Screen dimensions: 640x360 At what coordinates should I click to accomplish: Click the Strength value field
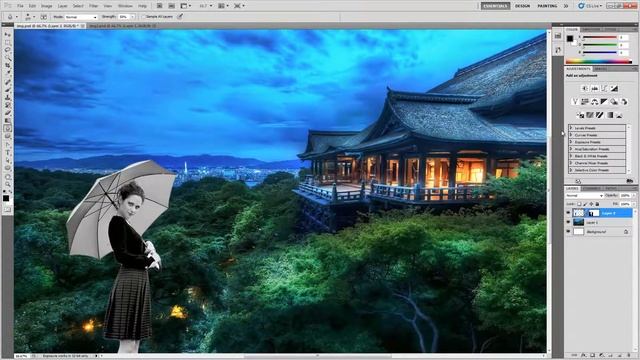coord(124,17)
